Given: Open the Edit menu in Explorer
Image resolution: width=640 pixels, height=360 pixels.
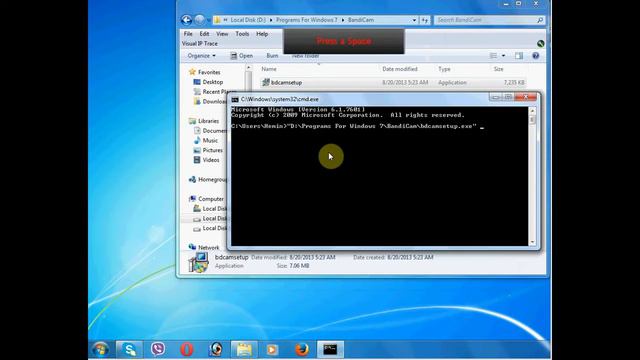Looking at the screenshot, I should pyautogui.click(x=204, y=34).
